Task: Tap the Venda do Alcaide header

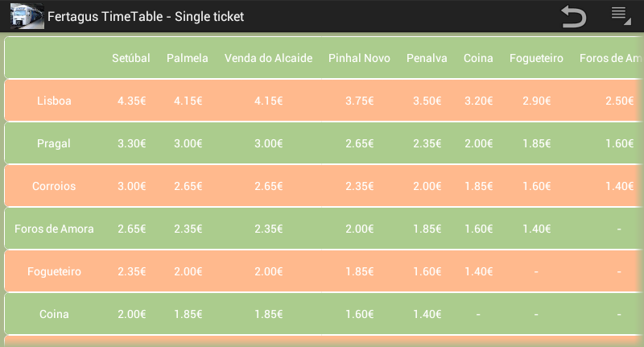Action: click(268, 58)
